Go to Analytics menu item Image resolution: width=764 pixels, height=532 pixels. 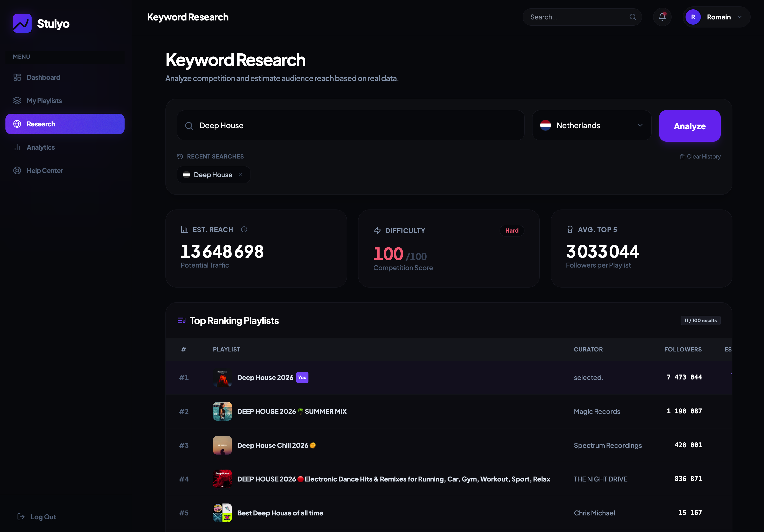tap(41, 147)
